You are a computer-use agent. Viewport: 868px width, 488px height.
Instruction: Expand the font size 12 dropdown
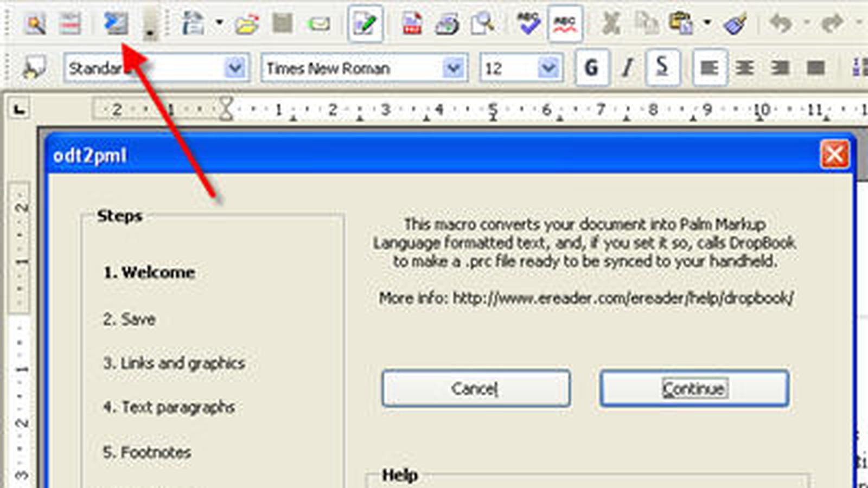pos(549,68)
